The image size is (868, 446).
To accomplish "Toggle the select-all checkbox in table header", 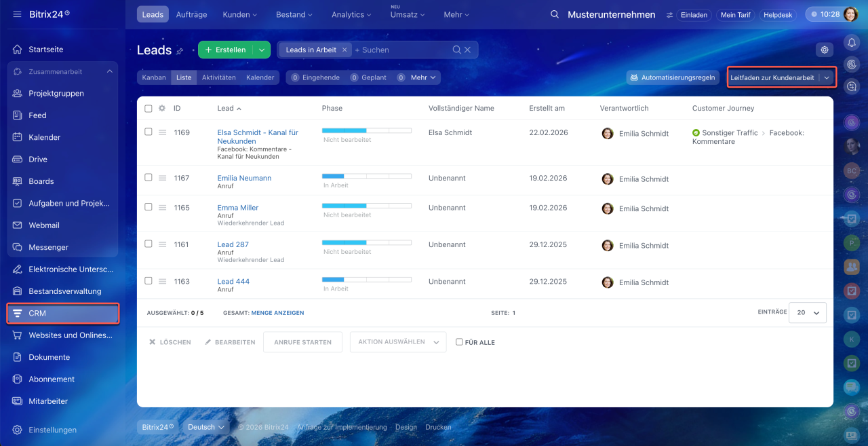I will point(149,108).
